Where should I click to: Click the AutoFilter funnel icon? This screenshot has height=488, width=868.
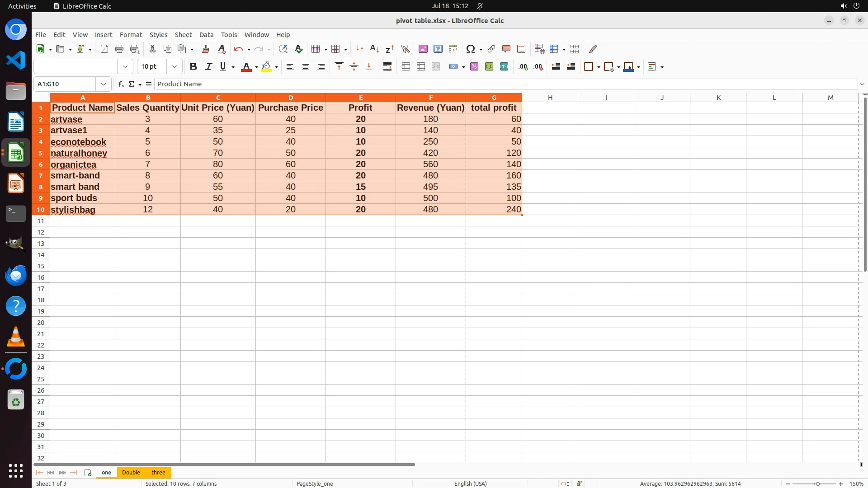[x=405, y=49]
